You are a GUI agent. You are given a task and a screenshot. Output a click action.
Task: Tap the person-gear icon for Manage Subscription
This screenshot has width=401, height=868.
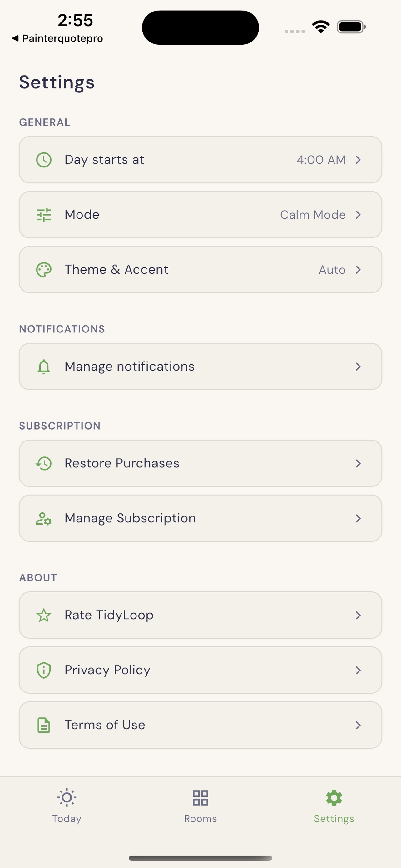44,518
